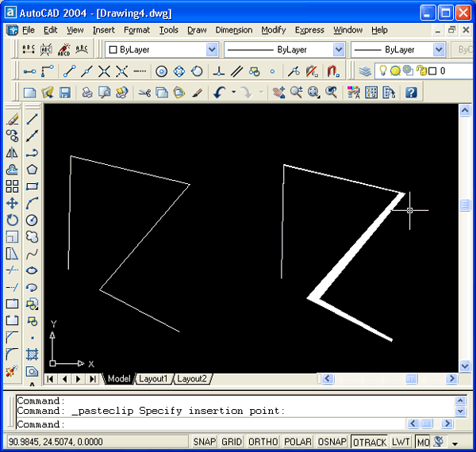The height and width of the screenshot is (452, 476).
Task: Click the Save icon in standard toolbar
Action: pyautogui.click(x=65, y=92)
